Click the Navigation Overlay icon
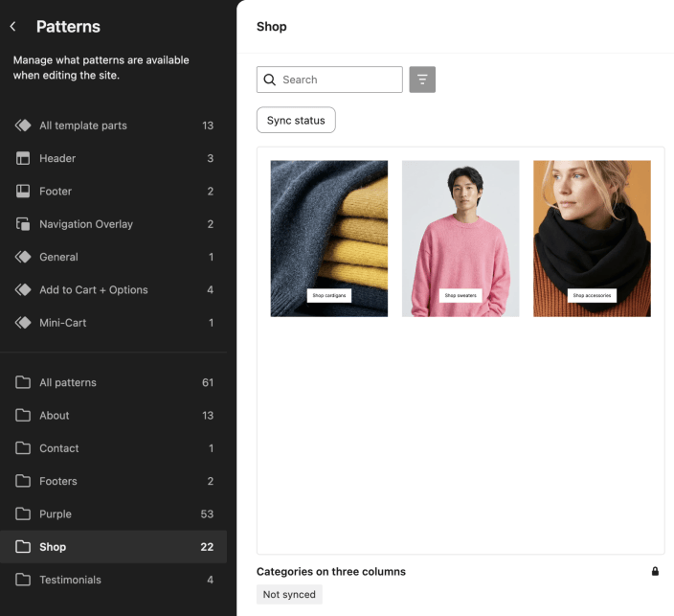Viewport: 674px width, 616px height. click(x=23, y=224)
